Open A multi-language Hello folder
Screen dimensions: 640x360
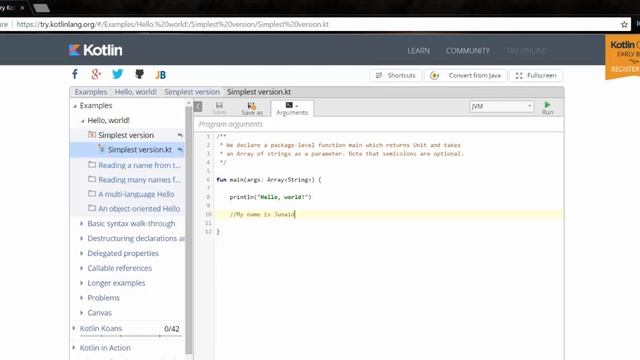(136, 194)
